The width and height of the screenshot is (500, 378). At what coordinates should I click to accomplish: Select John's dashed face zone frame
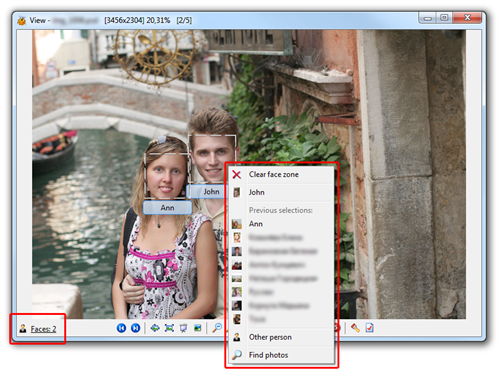[x=212, y=159]
